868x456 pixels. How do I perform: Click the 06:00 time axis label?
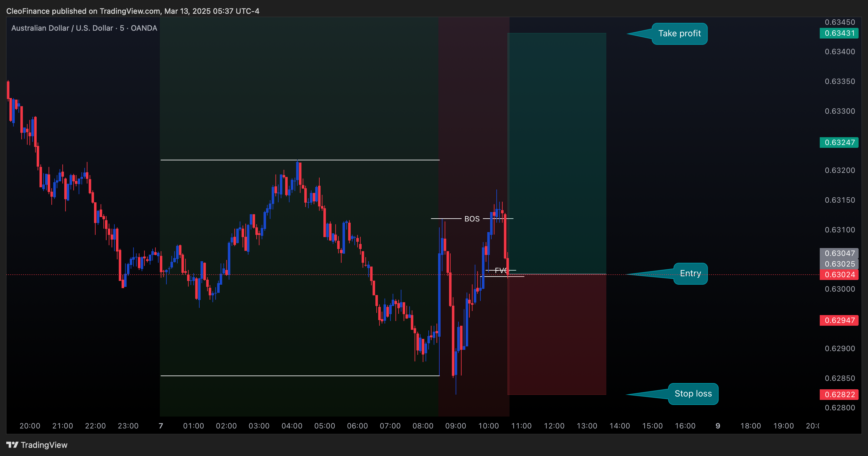click(x=358, y=426)
